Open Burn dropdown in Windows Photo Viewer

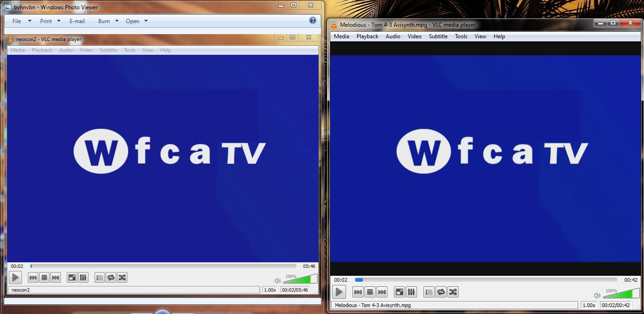pos(108,21)
